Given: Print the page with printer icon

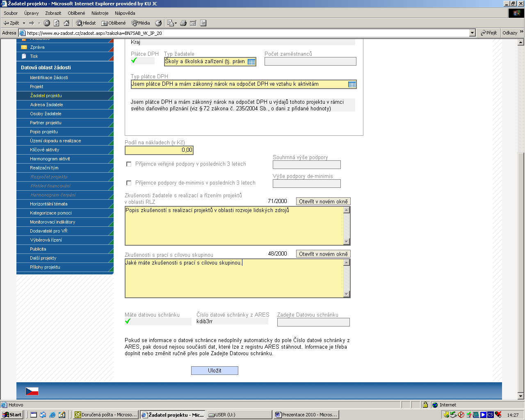Looking at the screenshot, I should click(x=183, y=23).
